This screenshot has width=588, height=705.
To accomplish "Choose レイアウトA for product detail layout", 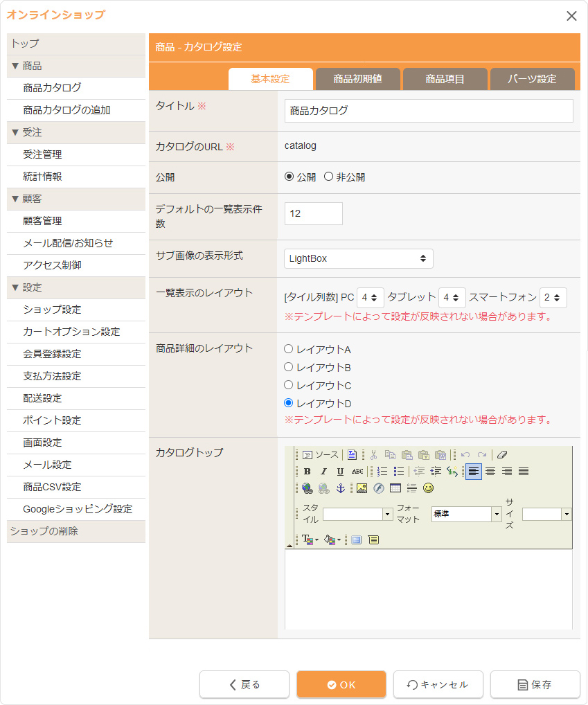I will pos(289,349).
